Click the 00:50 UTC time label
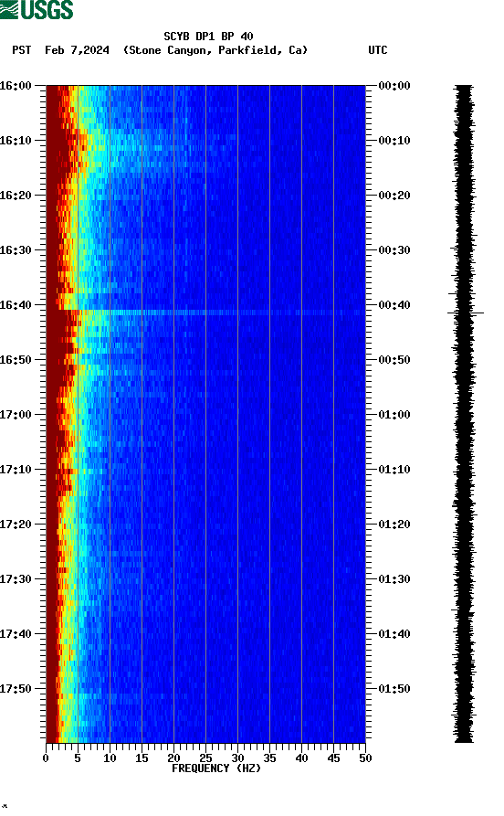Viewport: 504px width, 816px height. click(394, 360)
